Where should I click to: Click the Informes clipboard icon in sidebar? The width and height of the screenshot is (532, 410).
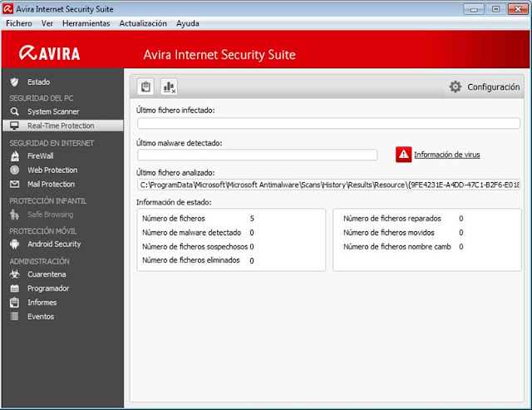pyautogui.click(x=15, y=302)
